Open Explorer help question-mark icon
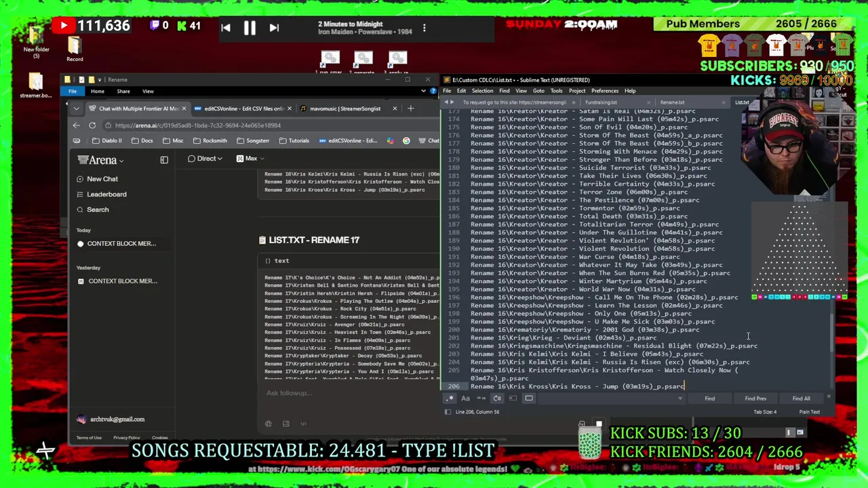The width and height of the screenshot is (868, 488). point(432,91)
